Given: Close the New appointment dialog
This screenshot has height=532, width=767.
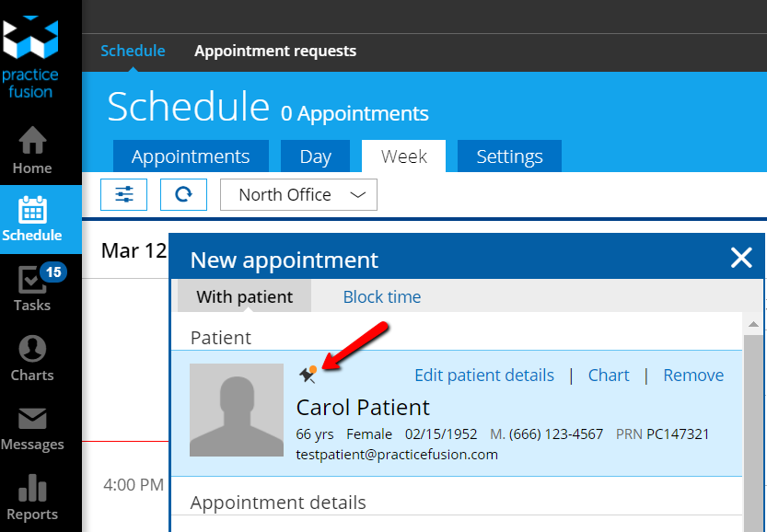Looking at the screenshot, I should [741, 259].
